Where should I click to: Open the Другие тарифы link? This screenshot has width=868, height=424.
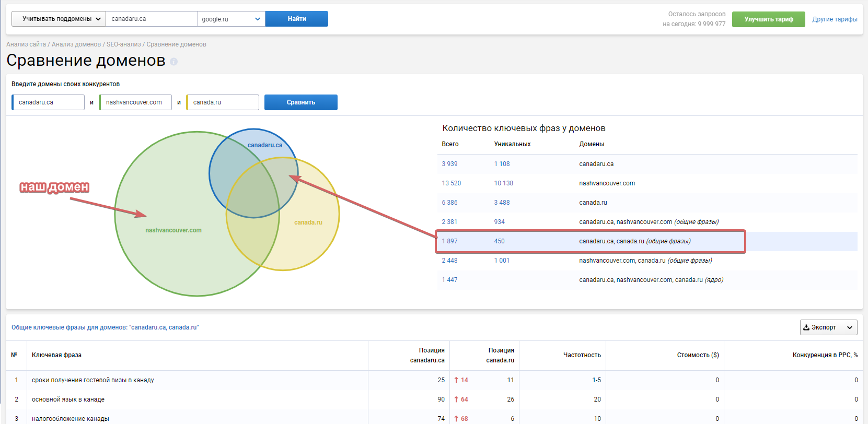(835, 19)
